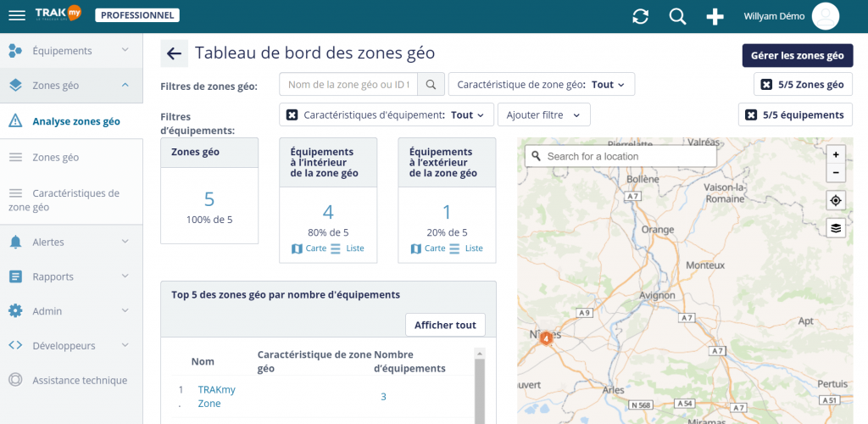Expand the Admin sidebar section
This screenshot has height=424, width=868.
click(x=125, y=311)
